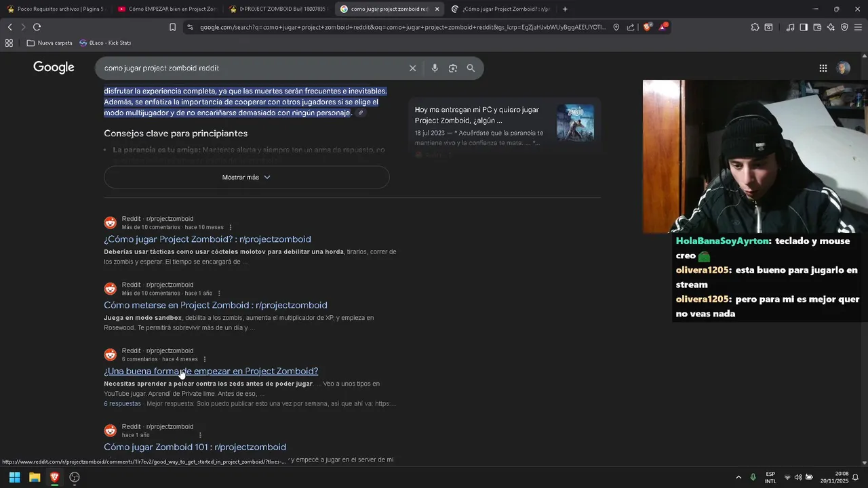Switch to 'PROJECT ZOMBOID Build' tab
Image resolution: width=868 pixels, height=488 pixels.
click(x=278, y=9)
